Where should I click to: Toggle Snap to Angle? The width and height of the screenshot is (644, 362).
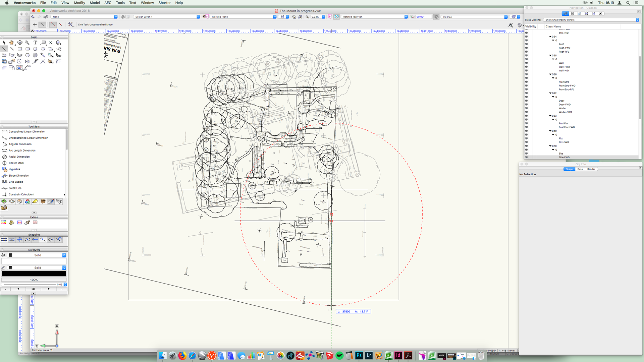point(19,240)
